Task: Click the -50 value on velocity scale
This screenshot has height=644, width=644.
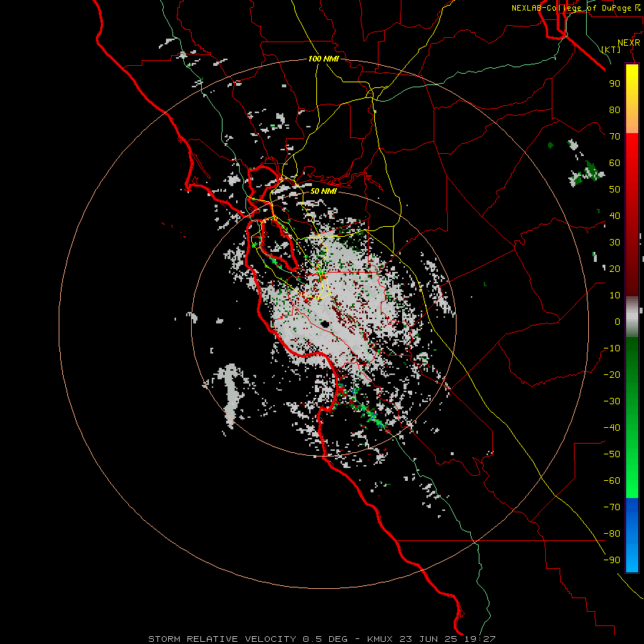Action: point(612,454)
